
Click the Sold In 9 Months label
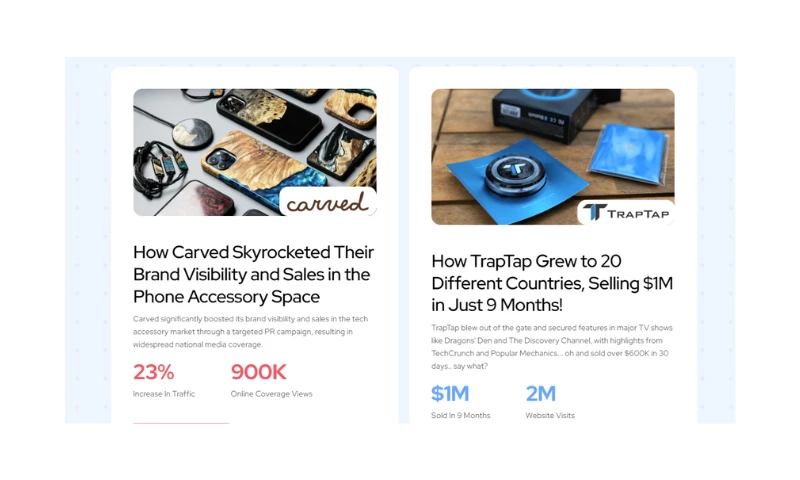click(x=461, y=415)
